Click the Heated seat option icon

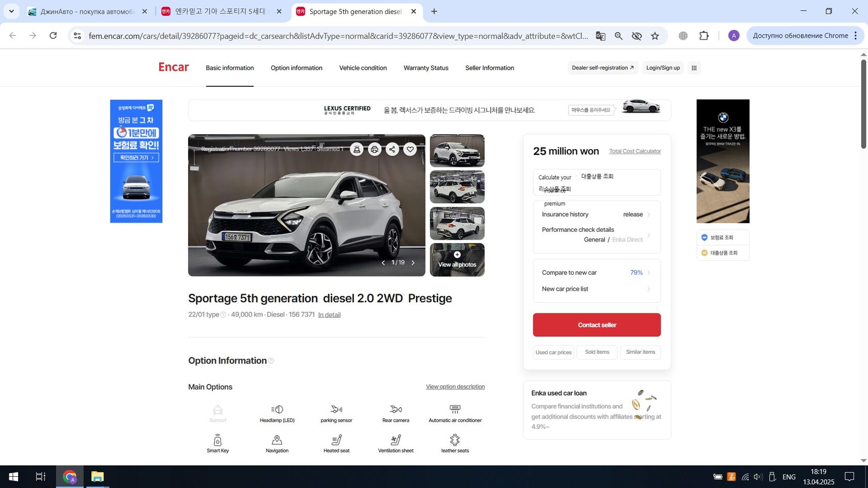[x=336, y=440]
